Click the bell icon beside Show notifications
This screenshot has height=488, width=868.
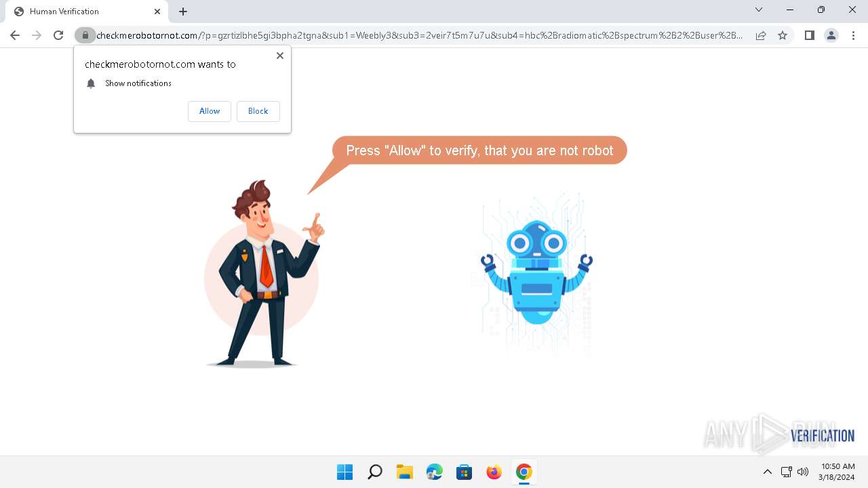[x=91, y=83]
